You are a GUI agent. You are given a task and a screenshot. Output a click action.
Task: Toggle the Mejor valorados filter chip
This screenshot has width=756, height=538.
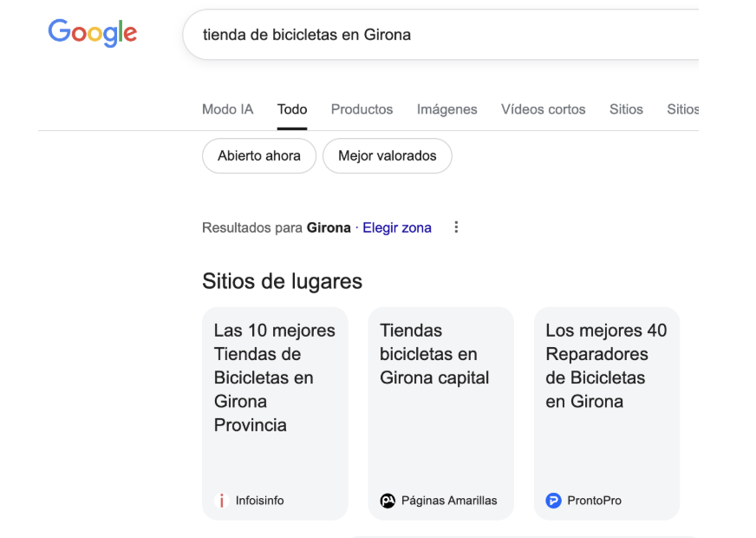pyautogui.click(x=387, y=156)
